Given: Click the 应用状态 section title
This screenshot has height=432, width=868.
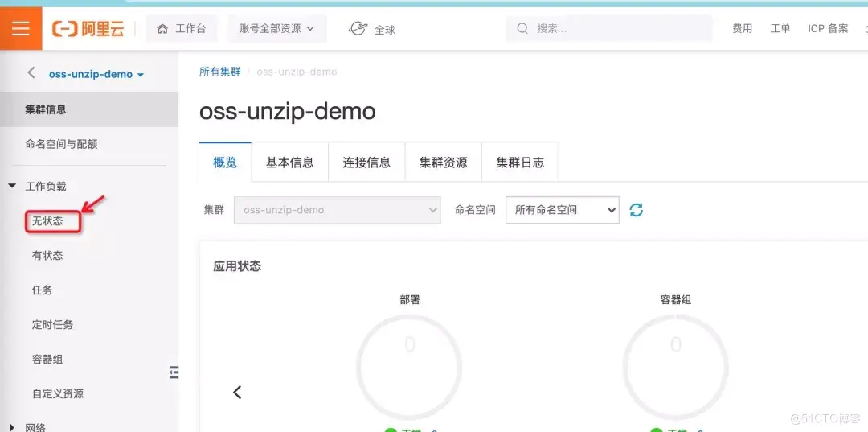Looking at the screenshot, I should (237, 266).
